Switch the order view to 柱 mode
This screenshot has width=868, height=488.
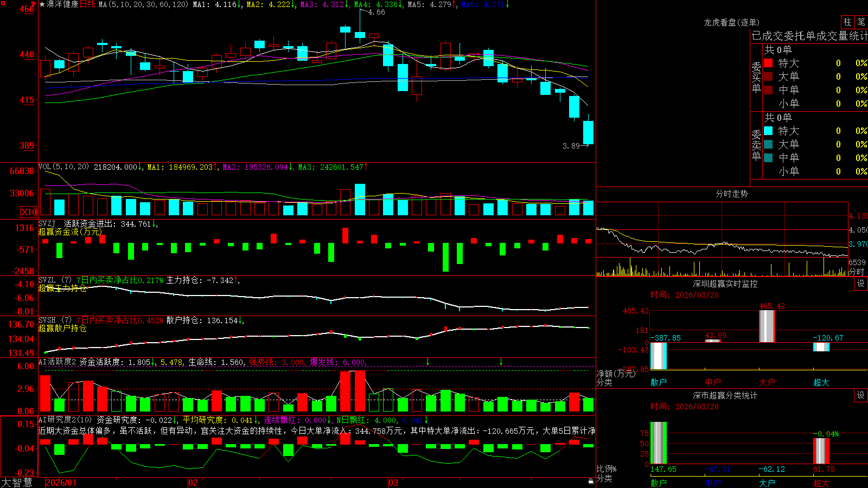coord(847,22)
